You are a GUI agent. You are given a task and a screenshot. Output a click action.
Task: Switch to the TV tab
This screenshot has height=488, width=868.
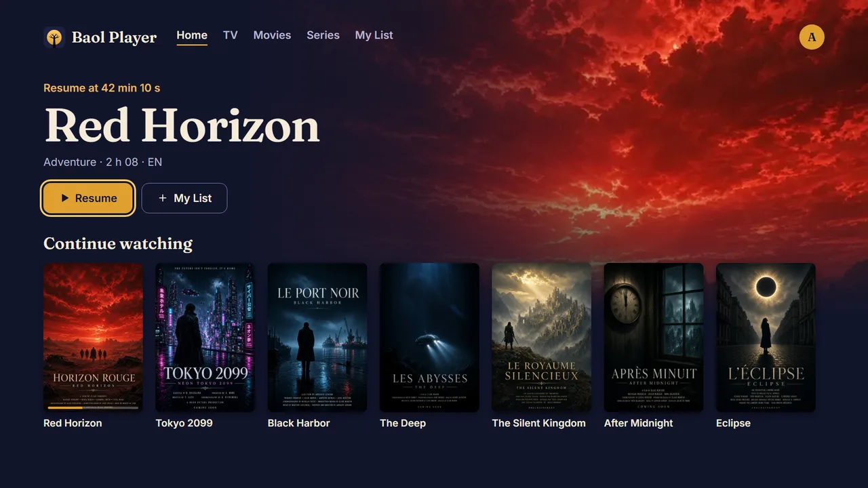(231, 35)
